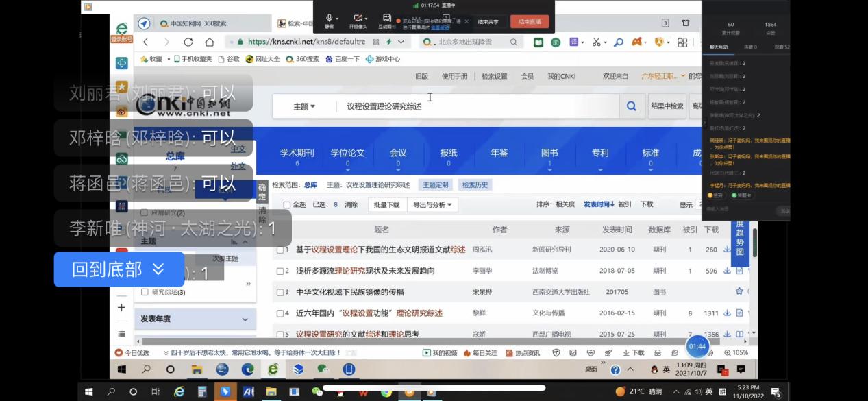The width and height of the screenshot is (868, 401).
Task: Toggle the 全选 select-all checkbox
Action: (x=287, y=205)
